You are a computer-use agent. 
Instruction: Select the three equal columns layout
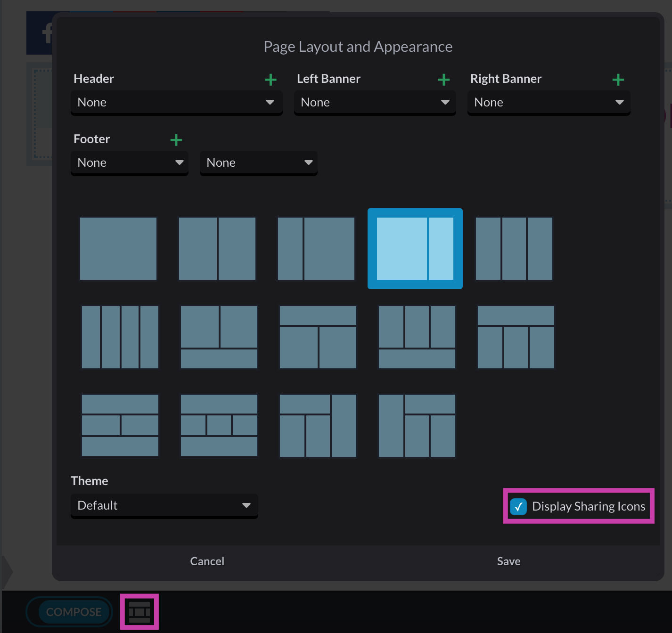click(x=514, y=249)
